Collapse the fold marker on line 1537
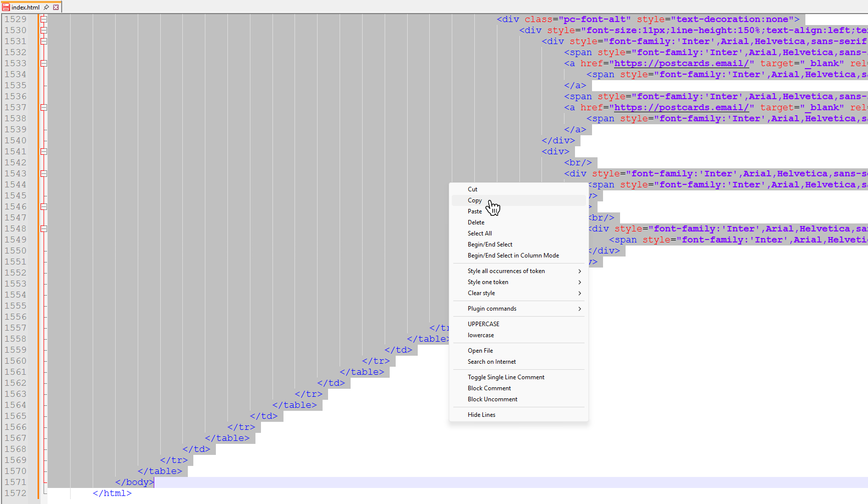 (44, 107)
